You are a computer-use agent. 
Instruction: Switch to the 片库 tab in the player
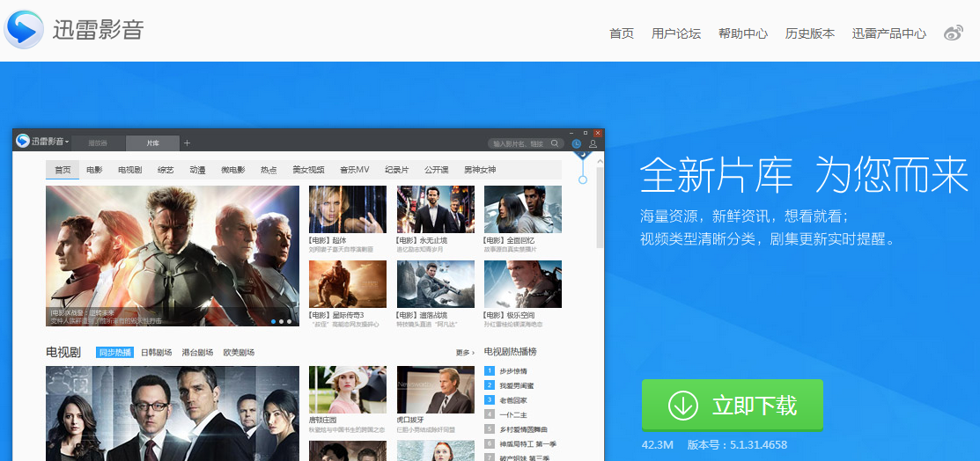(x=152, y=143)
